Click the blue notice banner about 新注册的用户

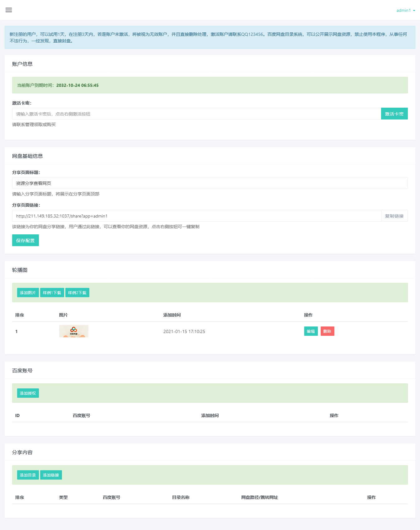[210, 37]
